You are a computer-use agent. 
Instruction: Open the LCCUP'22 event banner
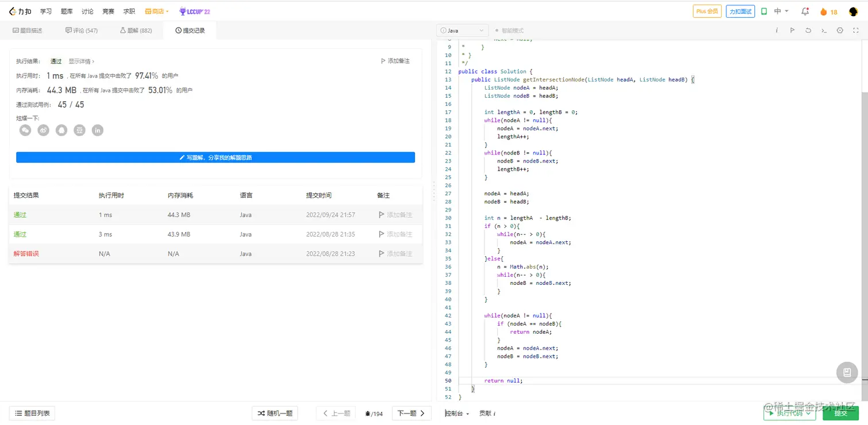click(195, 11)
